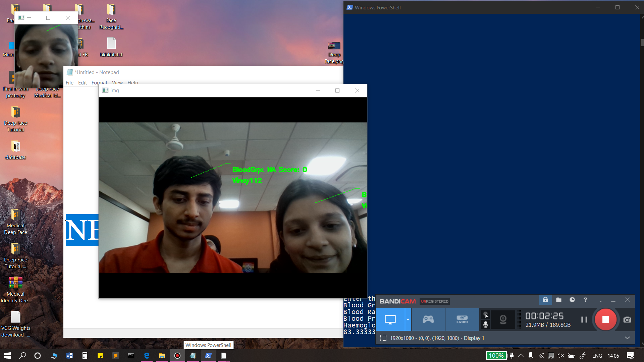Toggle mouse cursor capture in Bandicam
This screenshot has width=644, height=362.
486,315
